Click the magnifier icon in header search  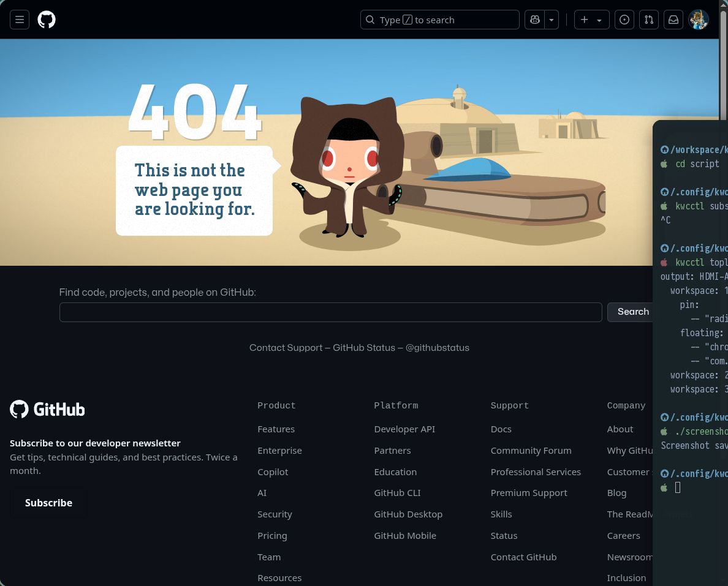370,20
